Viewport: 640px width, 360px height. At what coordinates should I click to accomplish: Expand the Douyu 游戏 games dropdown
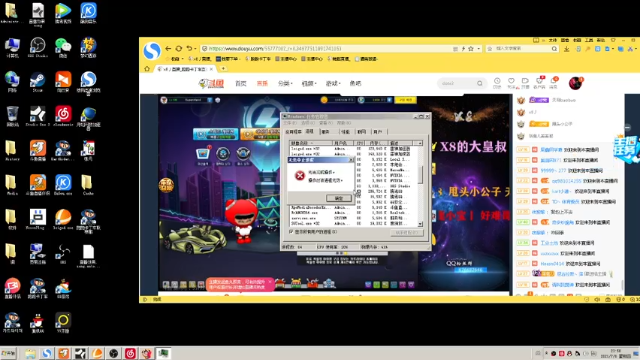333,83
